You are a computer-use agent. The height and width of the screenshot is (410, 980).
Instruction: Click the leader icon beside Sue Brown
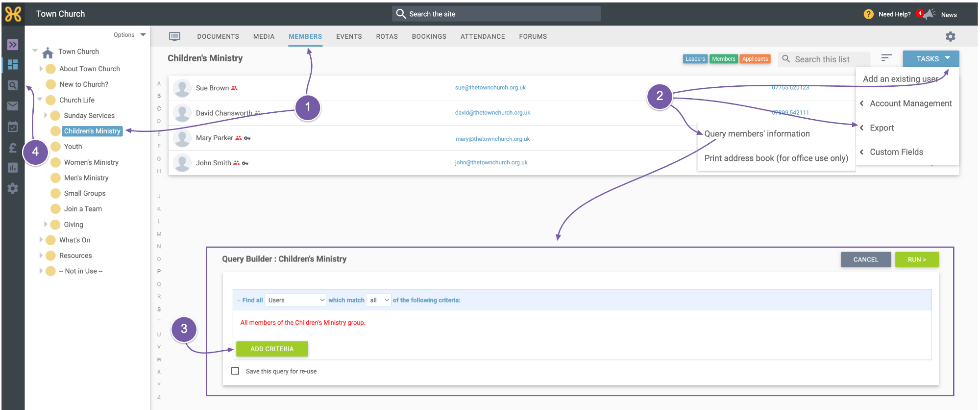click(x=234, y=88)
